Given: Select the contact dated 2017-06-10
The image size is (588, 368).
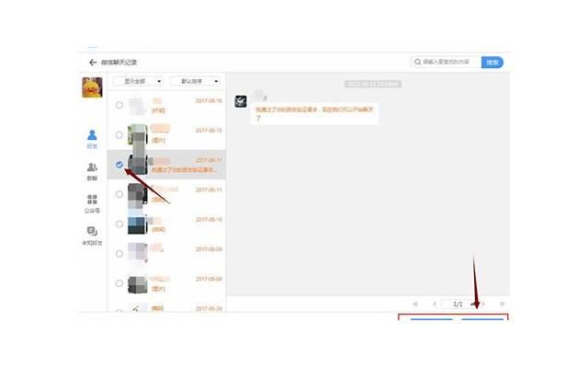Looking at the screenshot, I should click(119, 224).
